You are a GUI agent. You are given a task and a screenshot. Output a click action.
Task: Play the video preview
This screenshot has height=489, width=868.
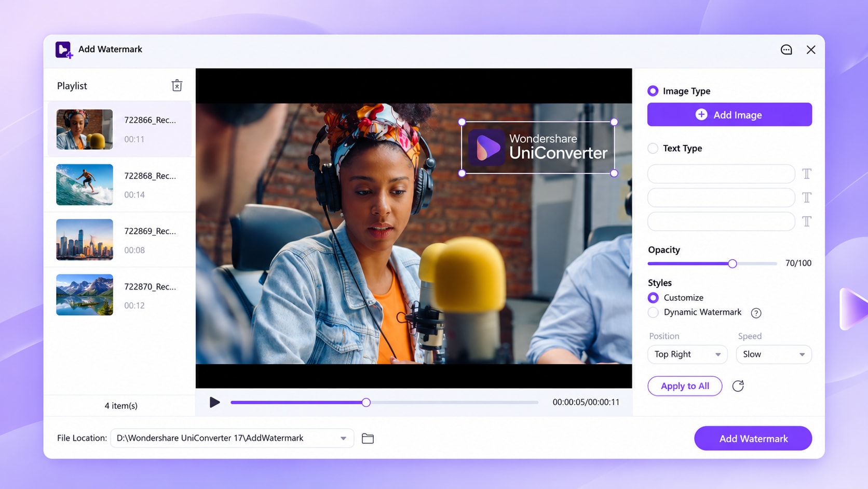point(214,402)
